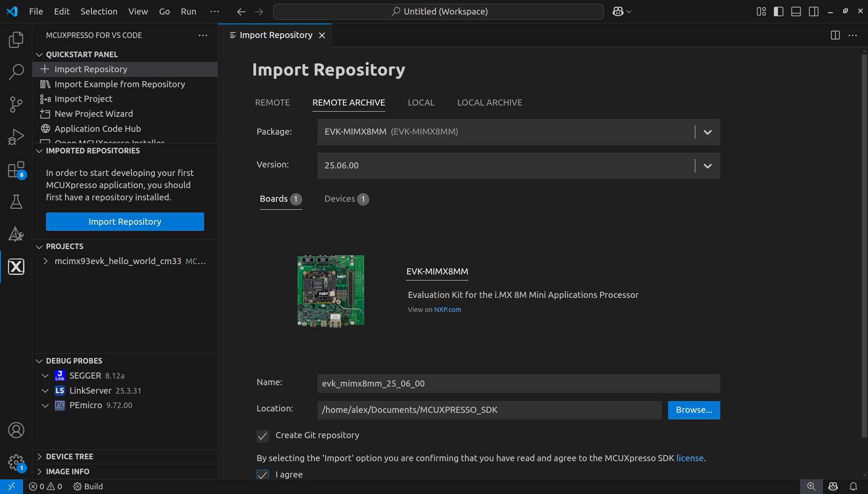868x494 pixels.
Task: Open the MCUXpresso SDK license link
Action: point(690,458)
